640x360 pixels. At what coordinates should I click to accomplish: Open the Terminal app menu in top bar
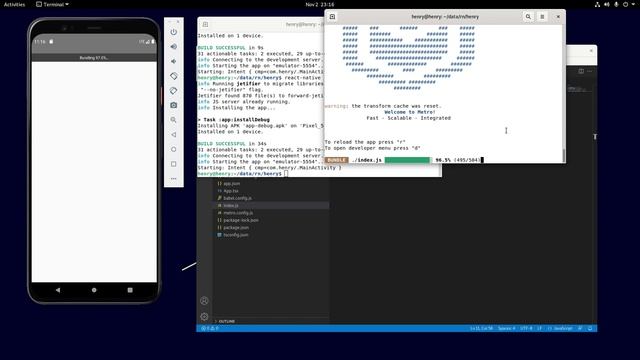click(x=52, y=4)
